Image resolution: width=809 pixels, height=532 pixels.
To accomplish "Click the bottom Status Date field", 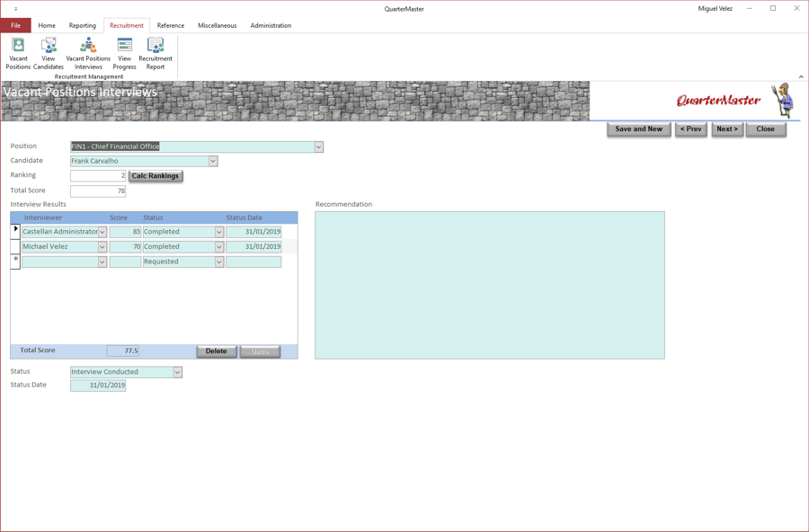I will point(98,386).
